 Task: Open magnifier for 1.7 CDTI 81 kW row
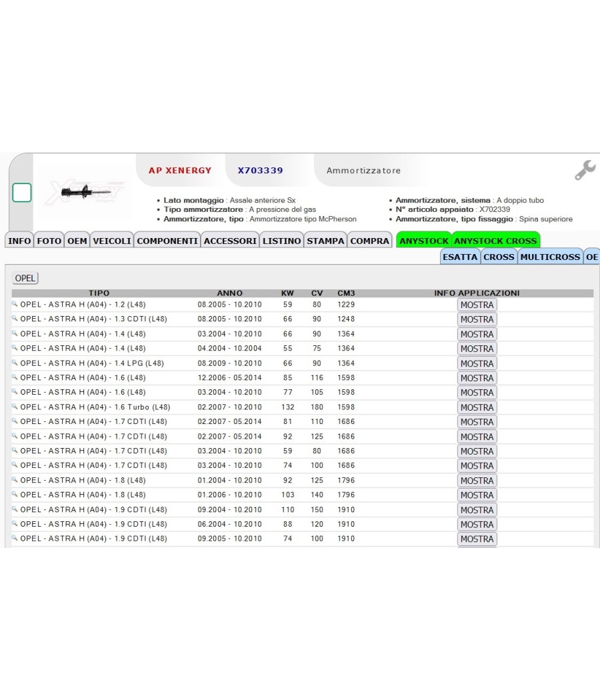15,421
